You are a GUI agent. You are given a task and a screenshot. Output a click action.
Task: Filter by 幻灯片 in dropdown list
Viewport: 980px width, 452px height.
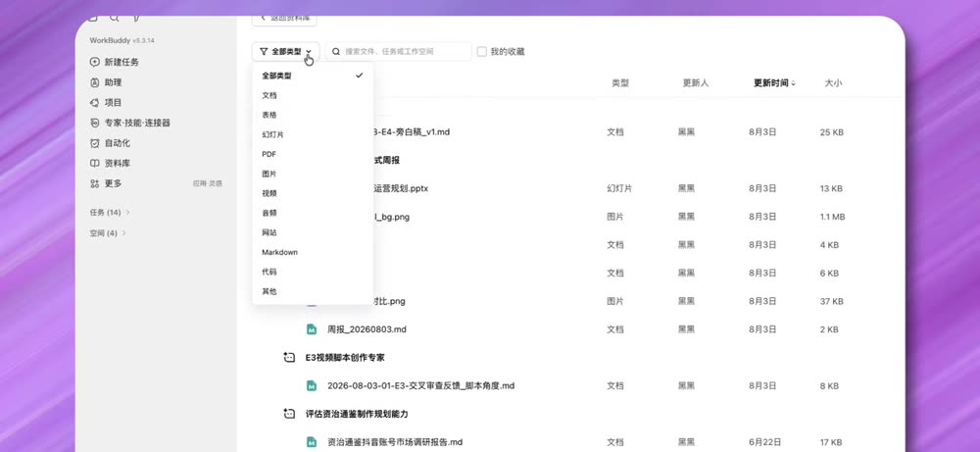click(313, 134)
